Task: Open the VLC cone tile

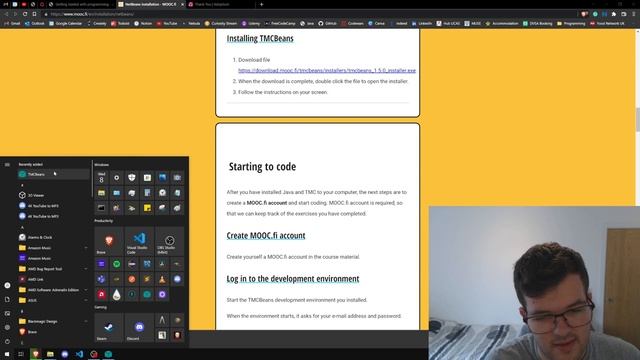Action: (162, 279)
